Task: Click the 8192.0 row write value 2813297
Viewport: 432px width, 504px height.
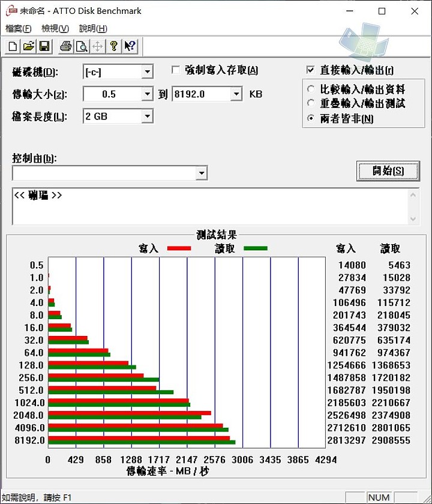Action: click(x=347, y=440)
